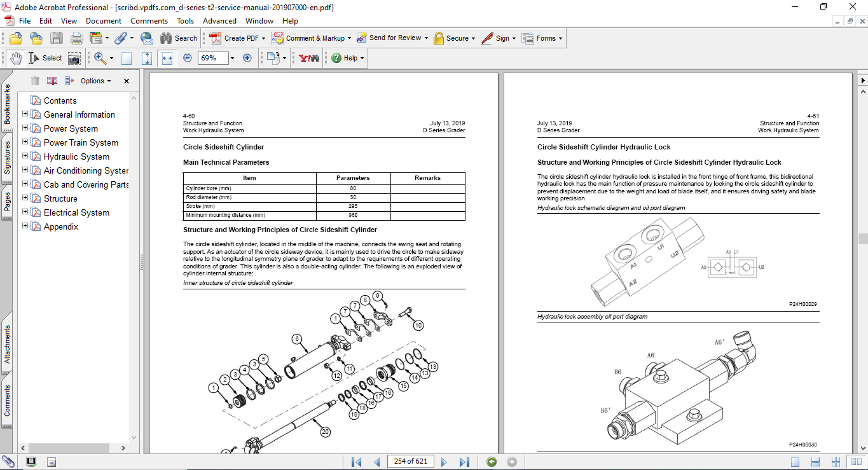The image size is (868, 470).
Task: Click the green Previous View arrow
Action: tap(492, 462)
